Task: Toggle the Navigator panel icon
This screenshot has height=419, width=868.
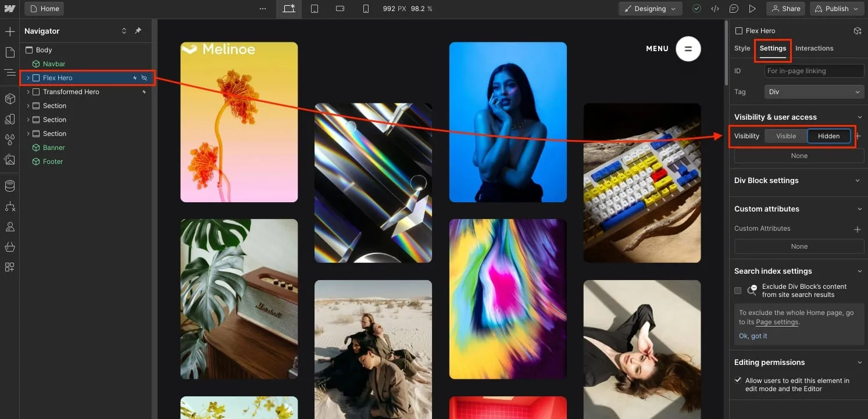Action: click(10, 73)
